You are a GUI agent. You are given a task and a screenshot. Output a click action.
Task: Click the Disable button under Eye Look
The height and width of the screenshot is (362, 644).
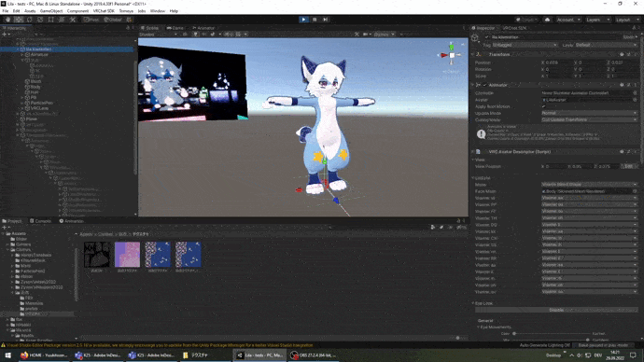click(556, 310)
